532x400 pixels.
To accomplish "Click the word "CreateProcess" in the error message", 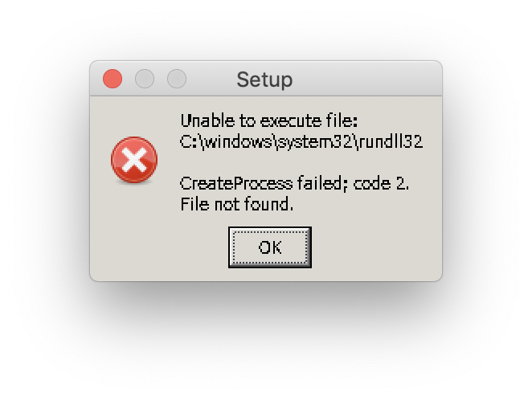I will point(236,183).
